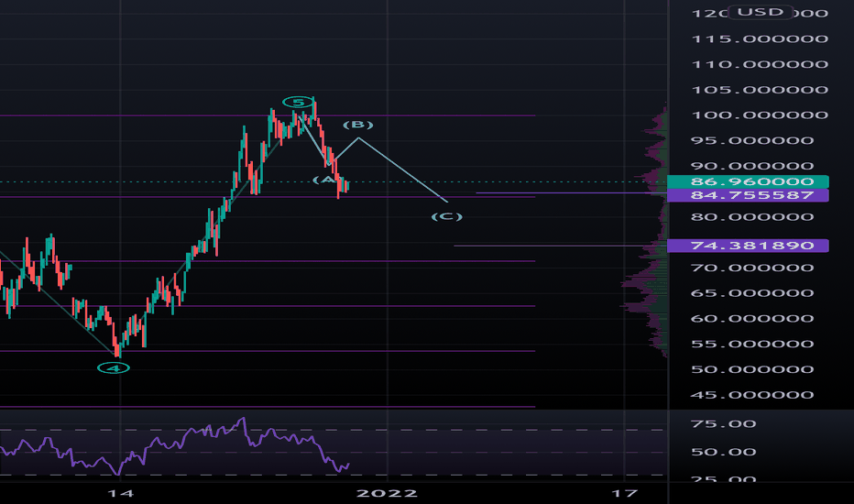854x504 pixels.
Task: Click the 84.755587 price level label
Action: coord(749,195)
